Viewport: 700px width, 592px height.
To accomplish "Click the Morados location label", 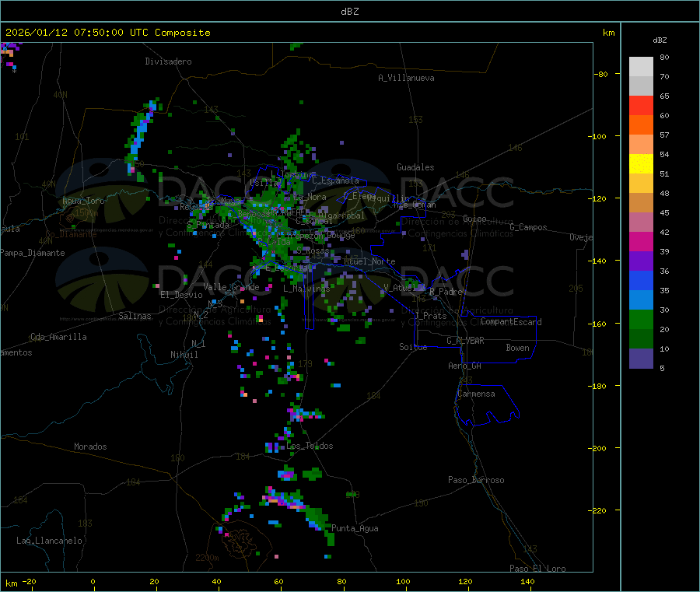I will tap(90, 447).
